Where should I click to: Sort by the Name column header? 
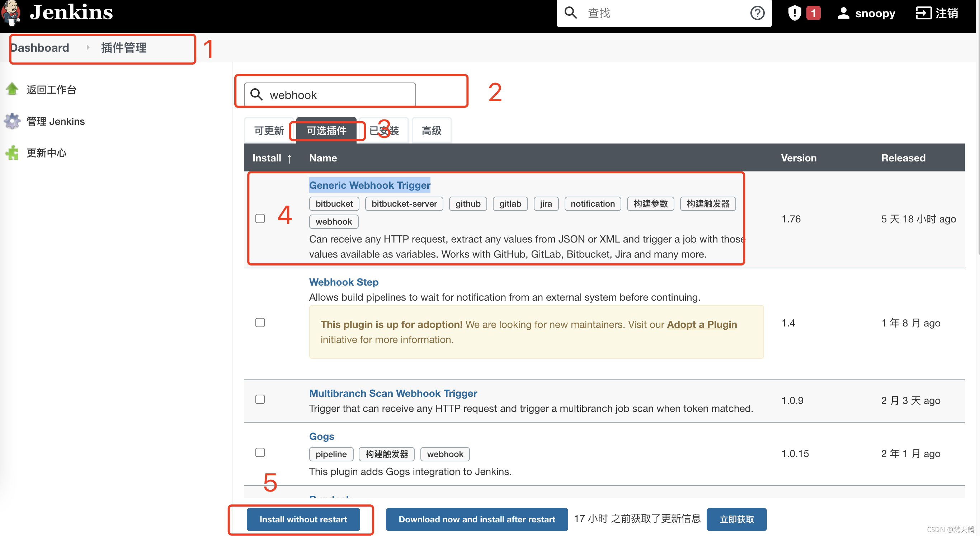tap(323, 158)
